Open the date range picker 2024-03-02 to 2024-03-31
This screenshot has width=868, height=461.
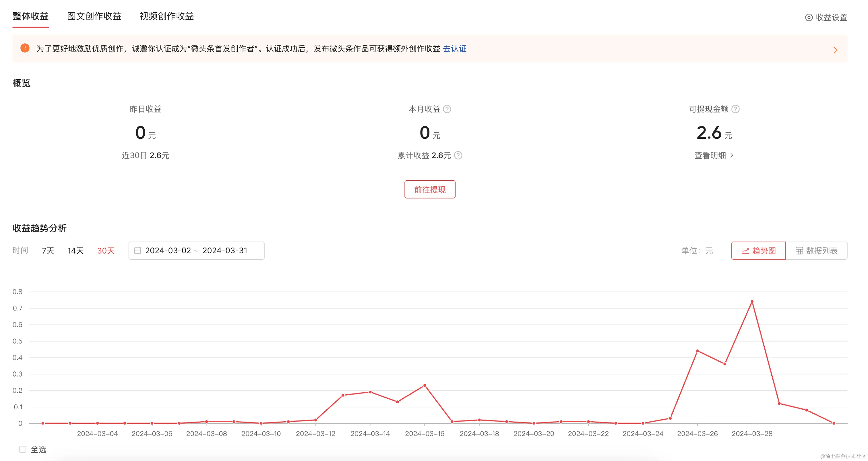(x=196, y=250)
